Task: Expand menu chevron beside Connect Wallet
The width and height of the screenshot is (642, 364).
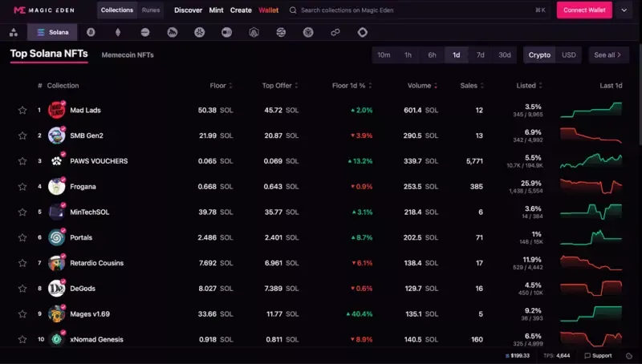Action: [624, 10]
